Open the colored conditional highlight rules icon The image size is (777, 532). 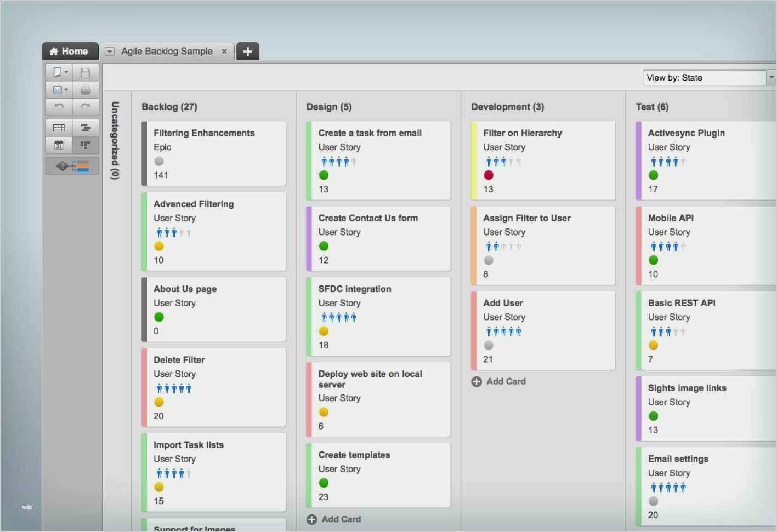click(x=72, y=166)
